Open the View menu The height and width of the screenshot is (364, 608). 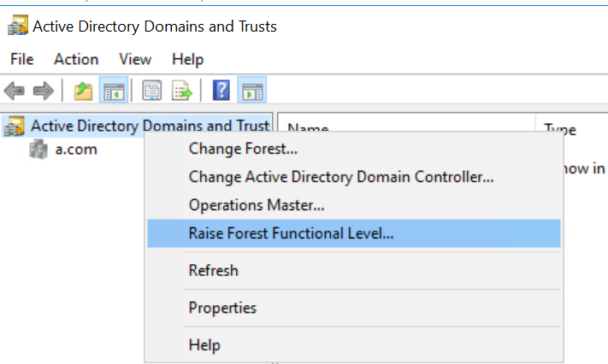[x=135, y=59]
